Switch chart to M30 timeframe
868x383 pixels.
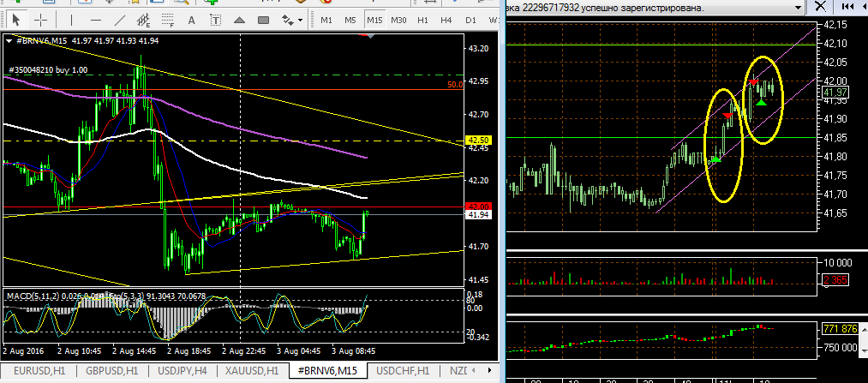point(398,21)
